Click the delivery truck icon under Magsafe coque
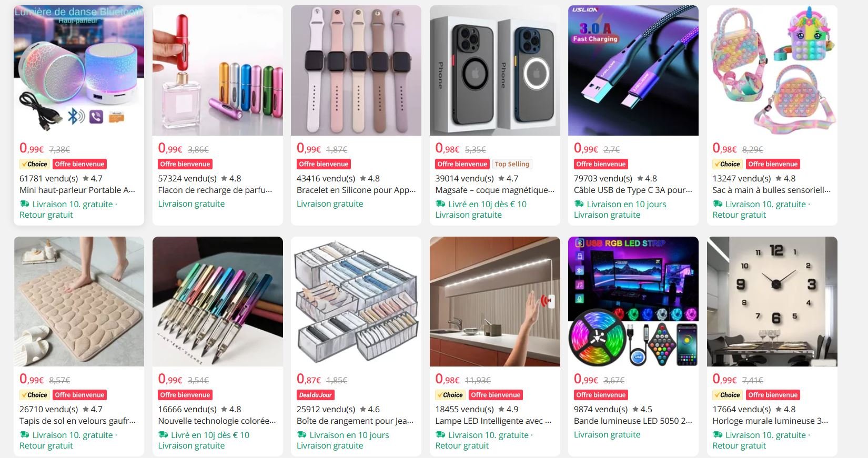Screen dimensions: 868x458 440,204
